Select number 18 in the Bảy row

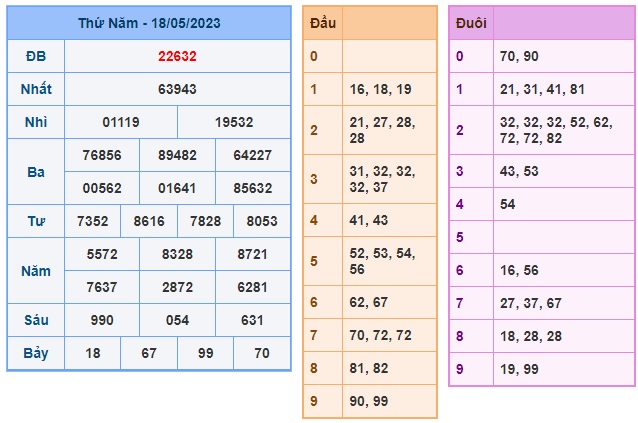pos(93,353)
